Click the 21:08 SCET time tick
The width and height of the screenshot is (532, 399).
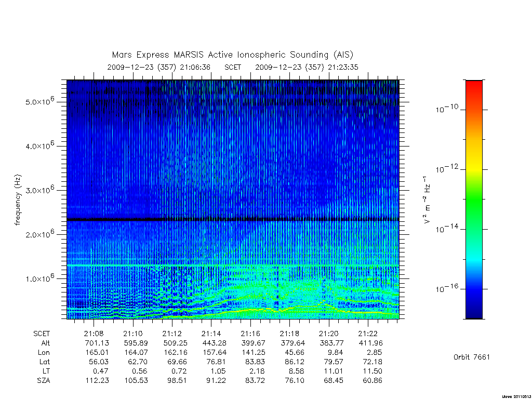tap(94, 334)
